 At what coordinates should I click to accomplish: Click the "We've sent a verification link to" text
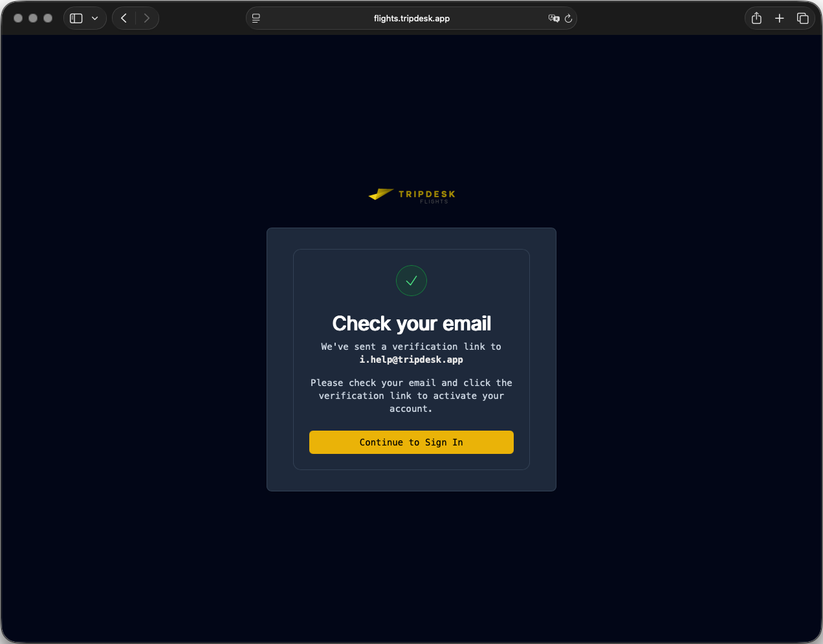point(411,347)
